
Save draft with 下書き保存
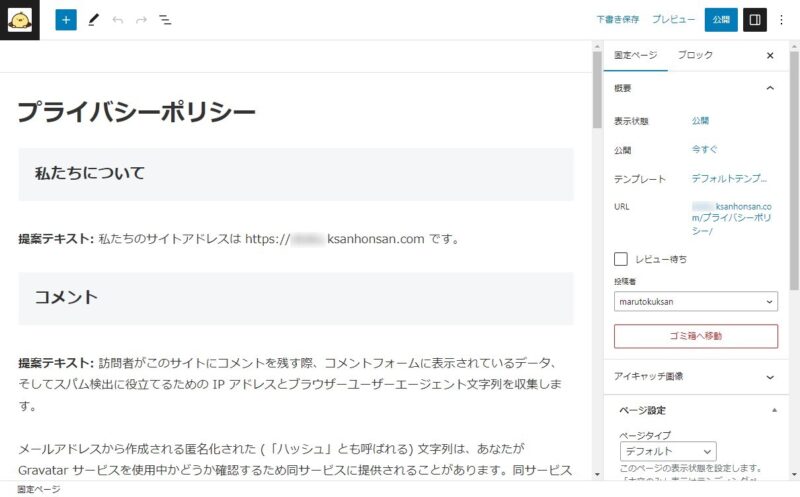tap(617, 19)
